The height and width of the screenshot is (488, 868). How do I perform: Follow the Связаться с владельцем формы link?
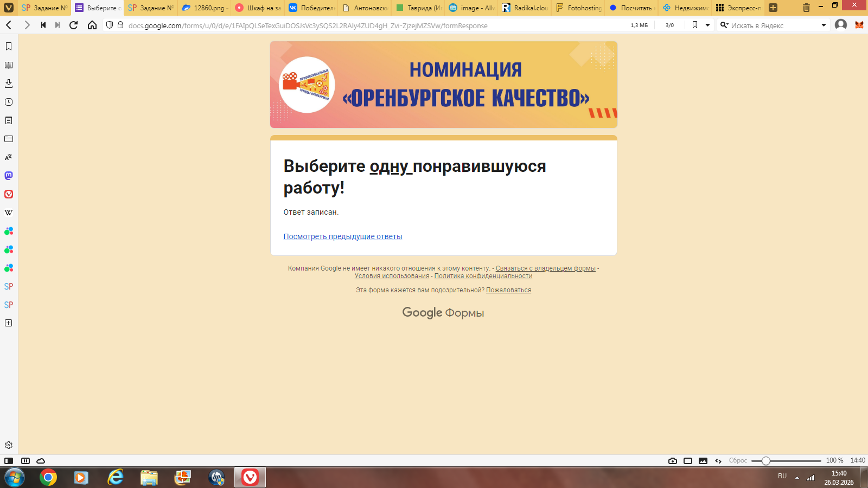point(546,268)
